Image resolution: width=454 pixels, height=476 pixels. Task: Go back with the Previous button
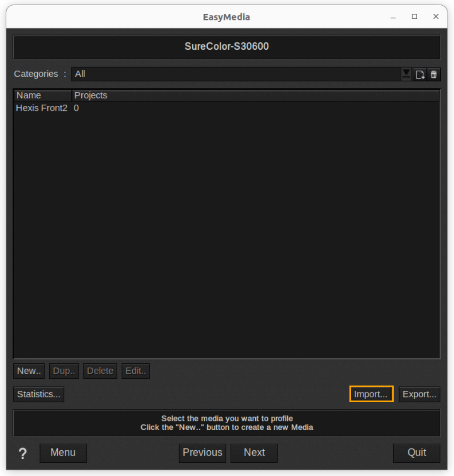coord(202,453)
